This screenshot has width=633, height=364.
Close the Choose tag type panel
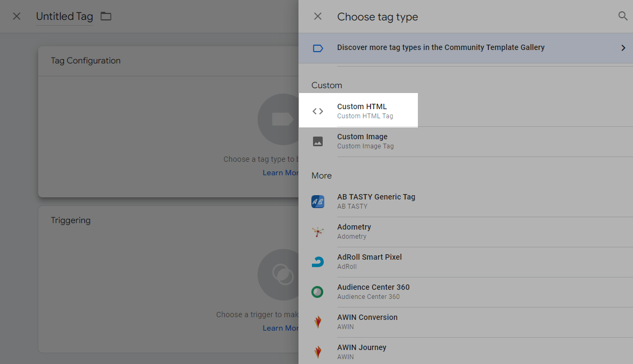[317, 16]
